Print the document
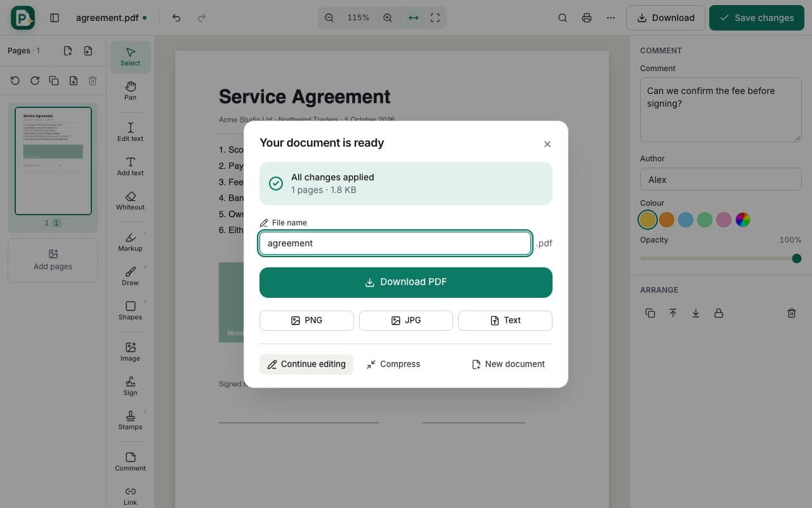812x508 pixels. tap(587, 18)
